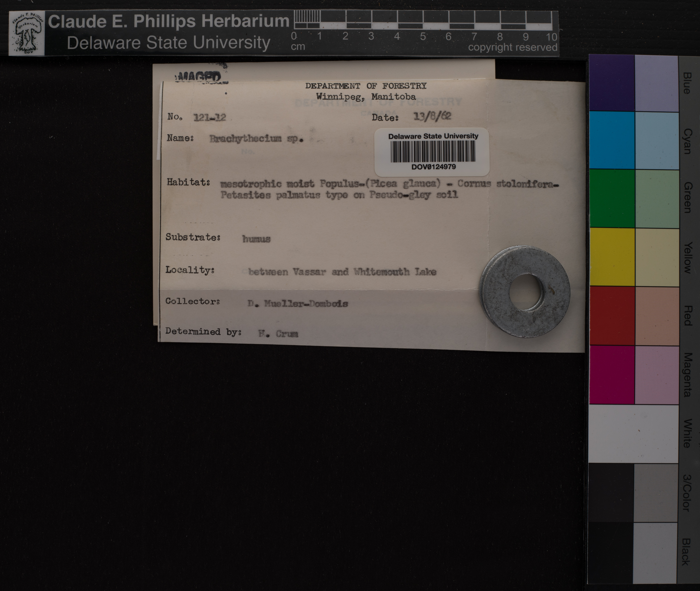The width and height of the screenshot is (700, 591).
Task: Click the dark red color swatch
Action: pos(612,316)
